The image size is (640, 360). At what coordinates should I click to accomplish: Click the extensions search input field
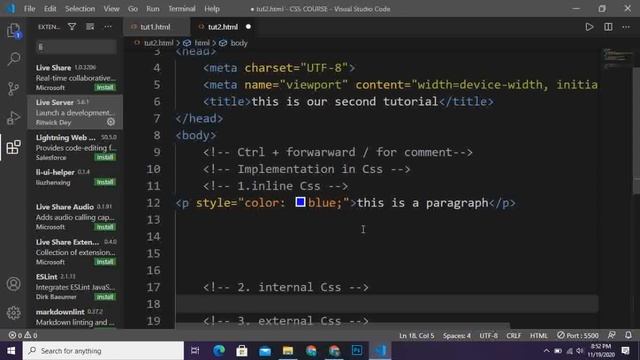pyautogui.click(x=76, y=47)
